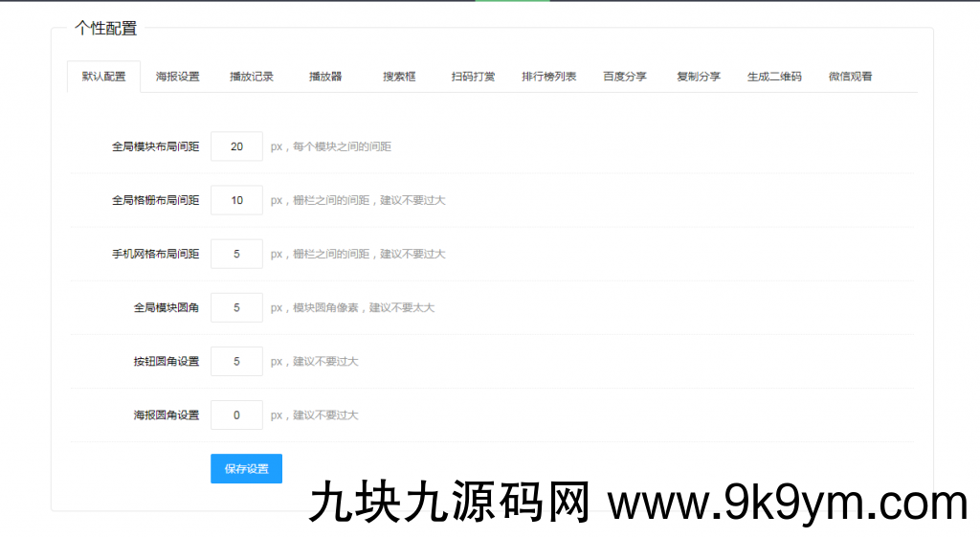Viewport: 980px width, 538px height.
Task: Focus the 海报圆角设置 field showing 0
Action: tap(236, 415)
